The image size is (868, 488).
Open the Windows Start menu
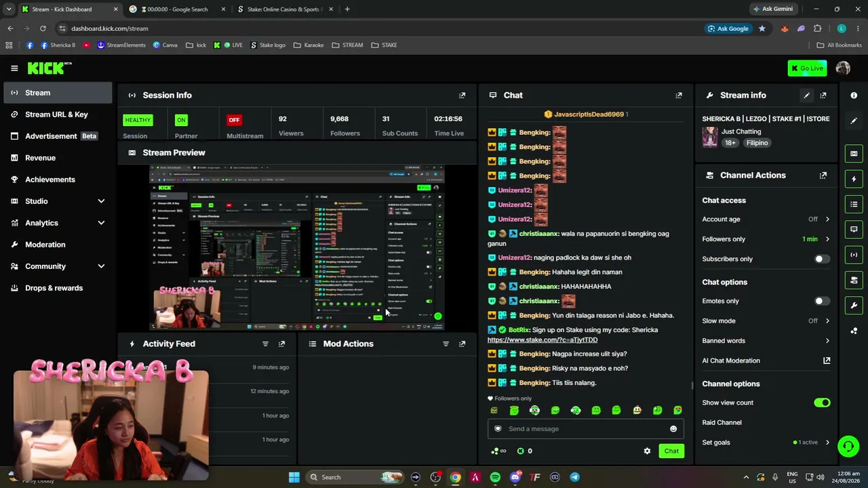click(294, 477)
